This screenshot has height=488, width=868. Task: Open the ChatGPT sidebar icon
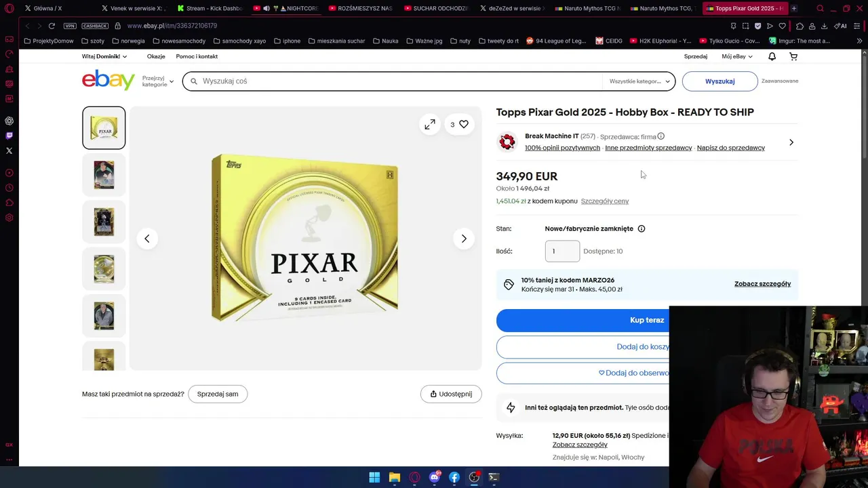(x=9, y=121)
